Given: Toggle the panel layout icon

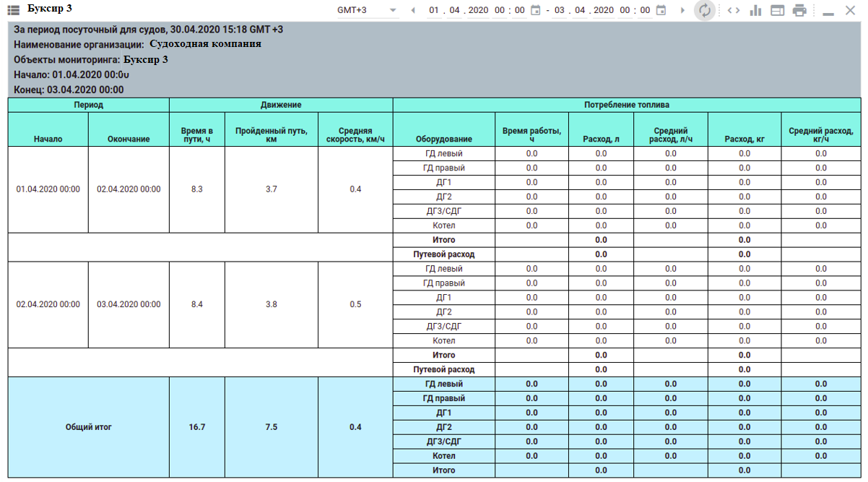Looking at the screenshot, I should pos(778,10).
